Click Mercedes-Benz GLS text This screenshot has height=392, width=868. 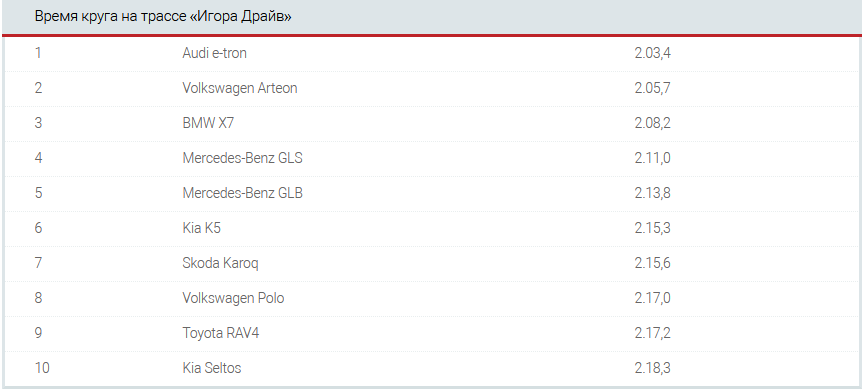pos(242,158)
